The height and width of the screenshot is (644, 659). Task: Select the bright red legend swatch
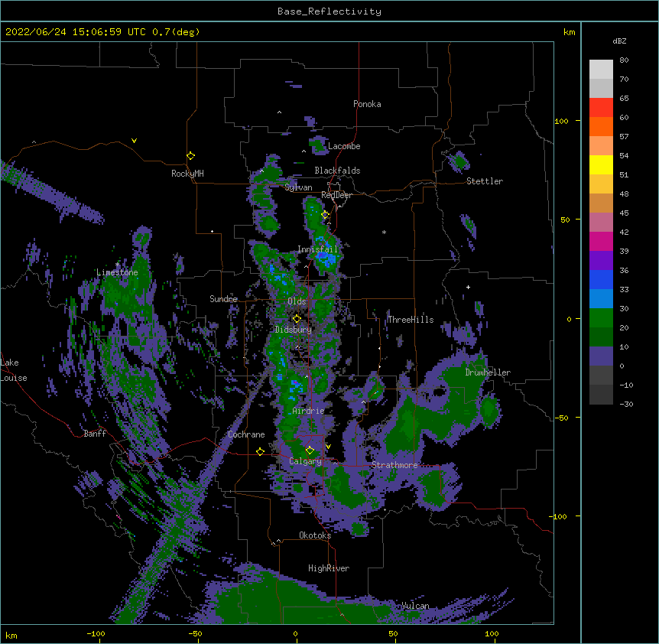(x=601, y=107)
